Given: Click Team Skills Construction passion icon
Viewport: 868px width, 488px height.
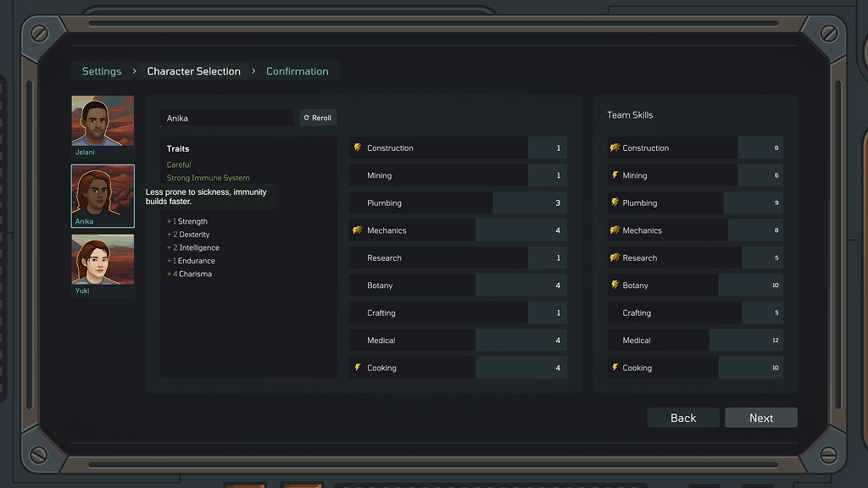Looking at the screenshot, I should click(615, 147).
